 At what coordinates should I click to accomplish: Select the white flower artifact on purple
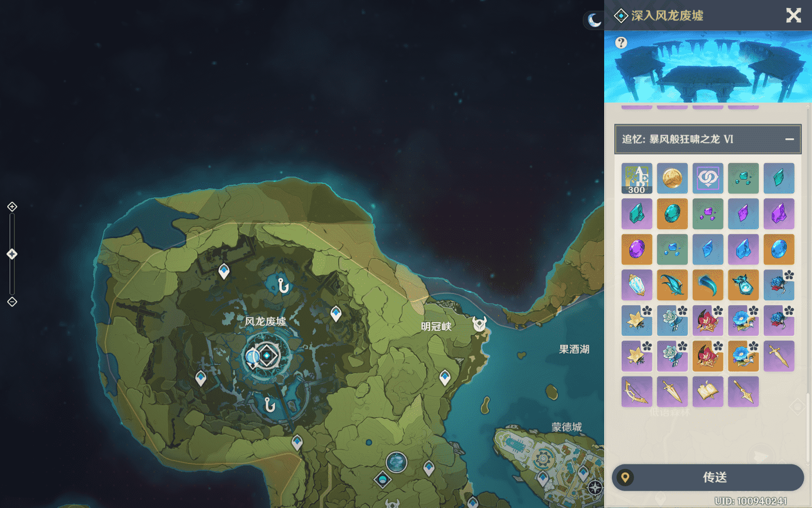tap(672, 356)
